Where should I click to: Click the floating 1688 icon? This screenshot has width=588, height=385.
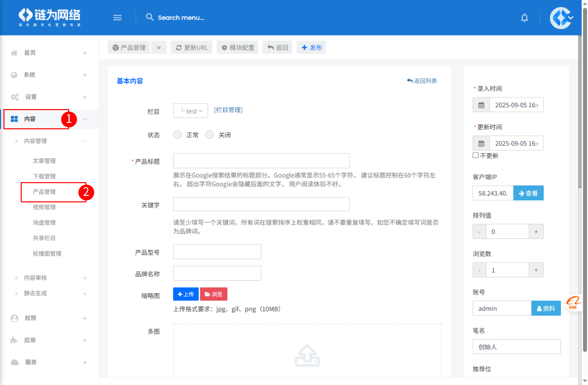(x=573, y=303)
